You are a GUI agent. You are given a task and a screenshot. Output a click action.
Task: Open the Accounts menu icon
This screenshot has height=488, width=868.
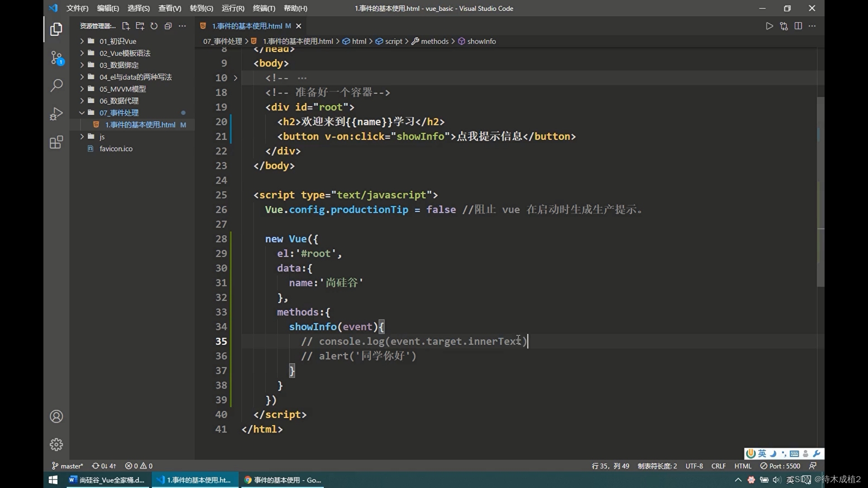[56, 416]
